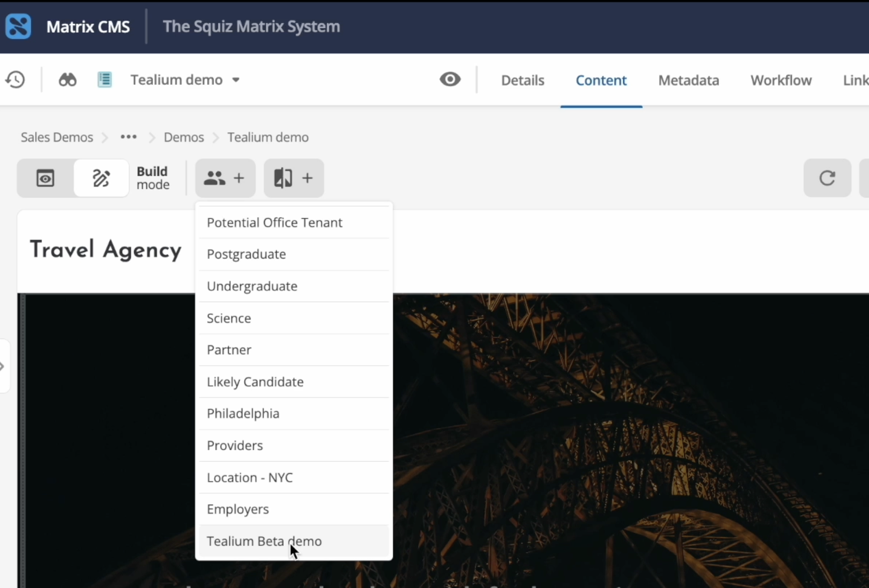Select the edit pencil Build mode icon
This screenshot has height=588, width=869.
click(x=100, y=178)
